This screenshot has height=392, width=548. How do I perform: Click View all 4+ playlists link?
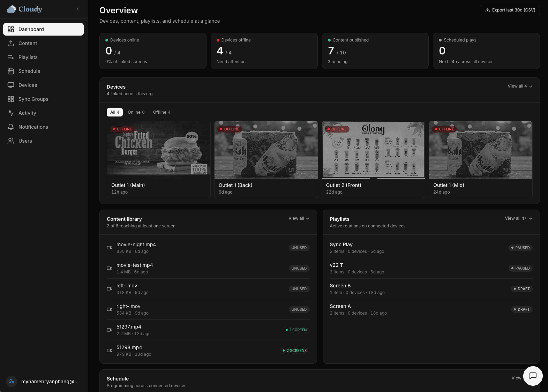[x=518, y=218]
